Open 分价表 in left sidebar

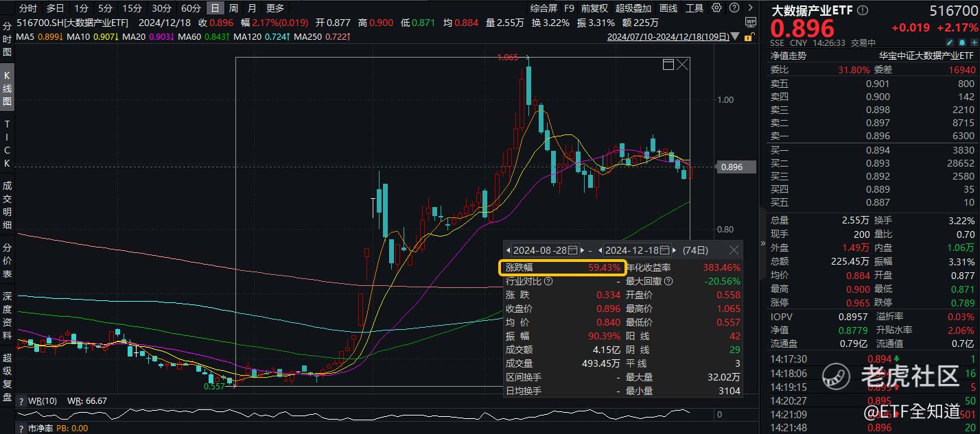click(8, 259)
